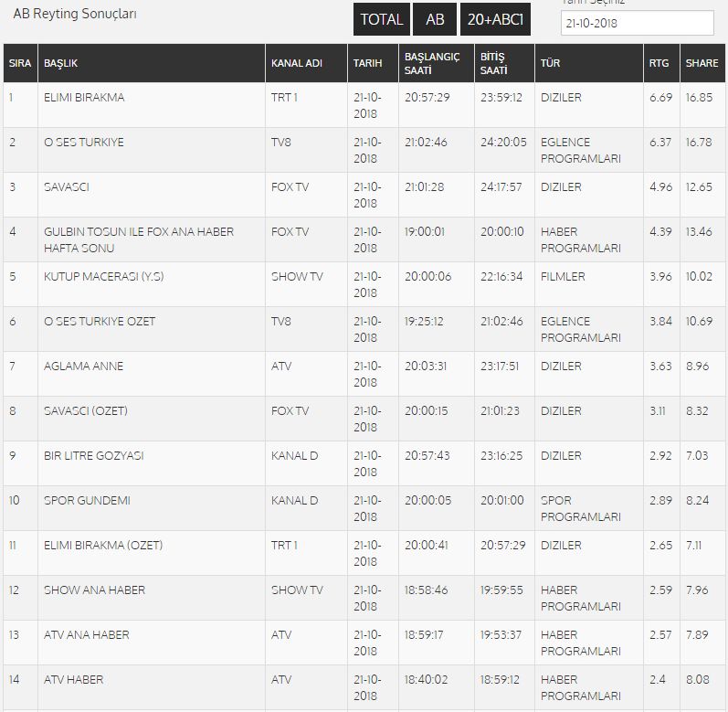Screen dimensions: 728x712
Task: Click share value 7.11
Action: tap(693, 546)
